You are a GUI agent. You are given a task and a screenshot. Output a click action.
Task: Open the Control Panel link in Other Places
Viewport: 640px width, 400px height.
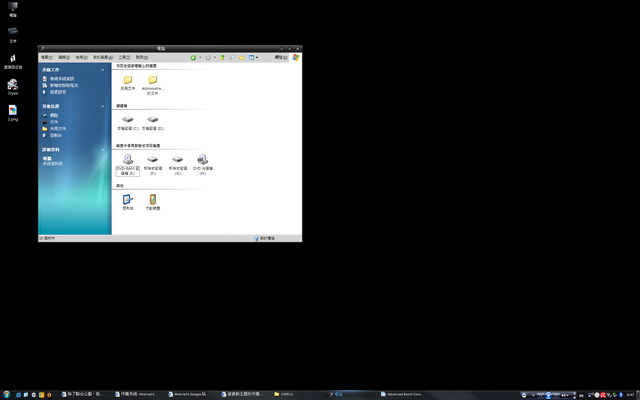coord(52,135)
